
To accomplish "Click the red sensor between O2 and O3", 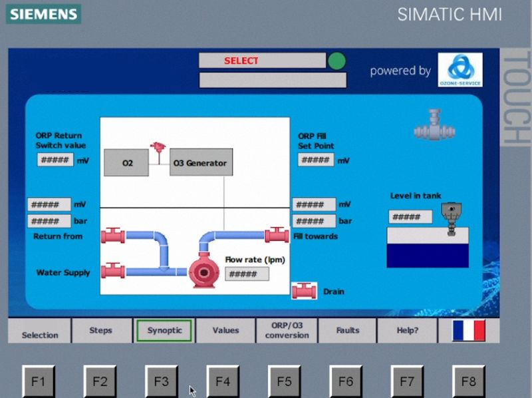I will point(158,152).
